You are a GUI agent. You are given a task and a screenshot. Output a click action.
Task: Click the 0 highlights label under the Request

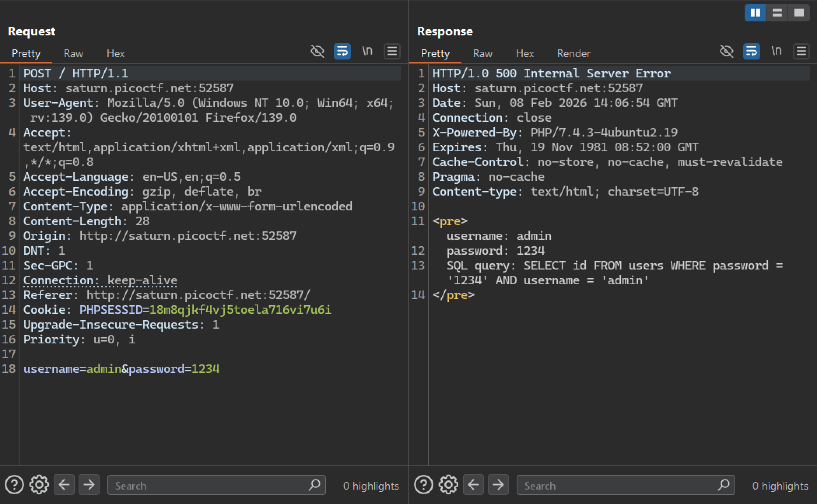[x=370, y=485]
